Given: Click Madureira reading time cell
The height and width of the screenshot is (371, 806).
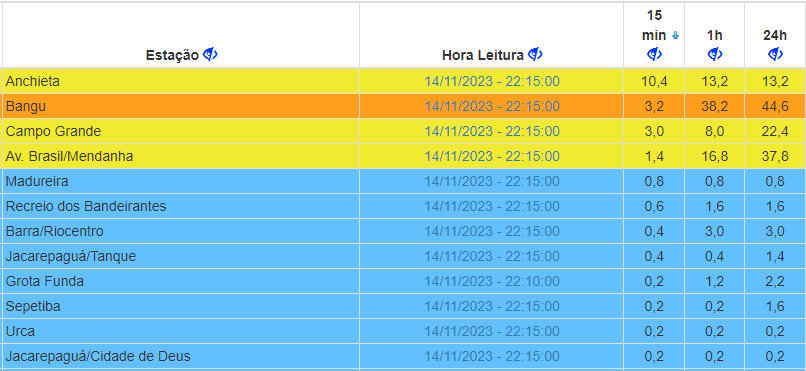Looking at the screenshot, I should [492, 181].
